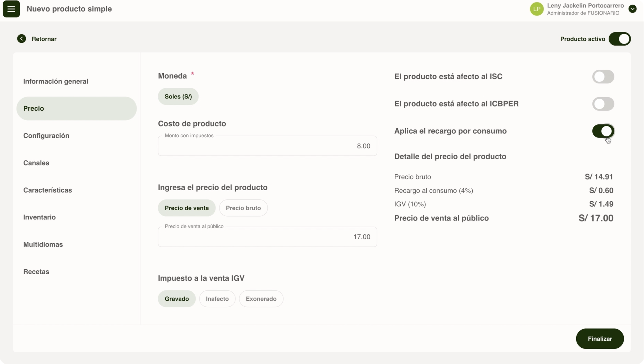Viewport: 644px width, 364px height.
Task: Switch to the Configuración section
Action: (x=46, y=136)
